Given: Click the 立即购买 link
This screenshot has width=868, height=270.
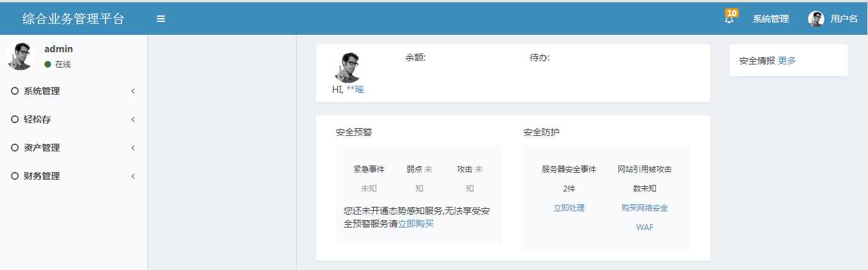Looking at the screenshot, I should (x=416, y=224).
